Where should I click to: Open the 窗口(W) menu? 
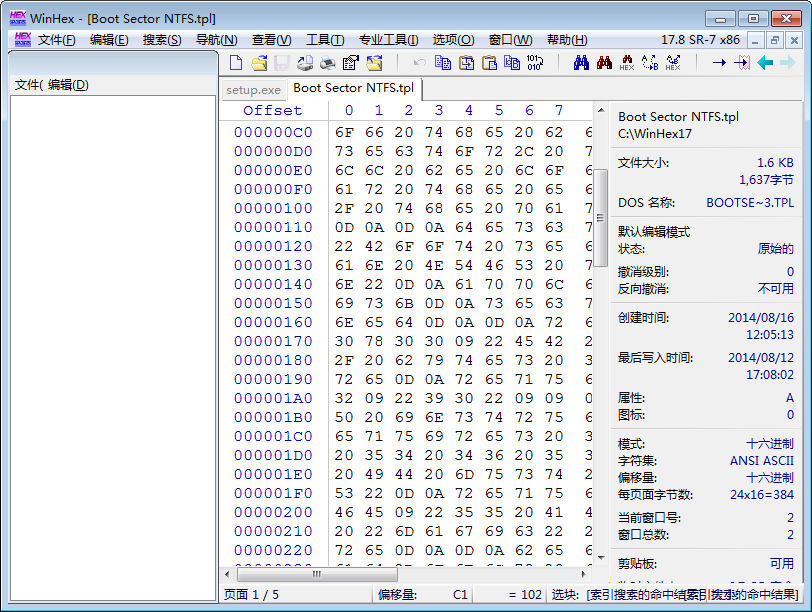pos(510,40)
